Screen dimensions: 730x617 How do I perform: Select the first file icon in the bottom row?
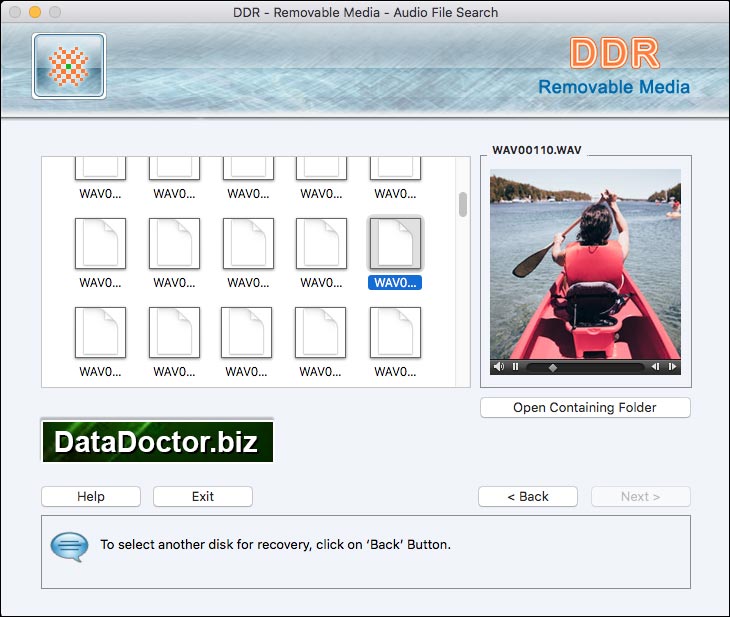[100, 333]
